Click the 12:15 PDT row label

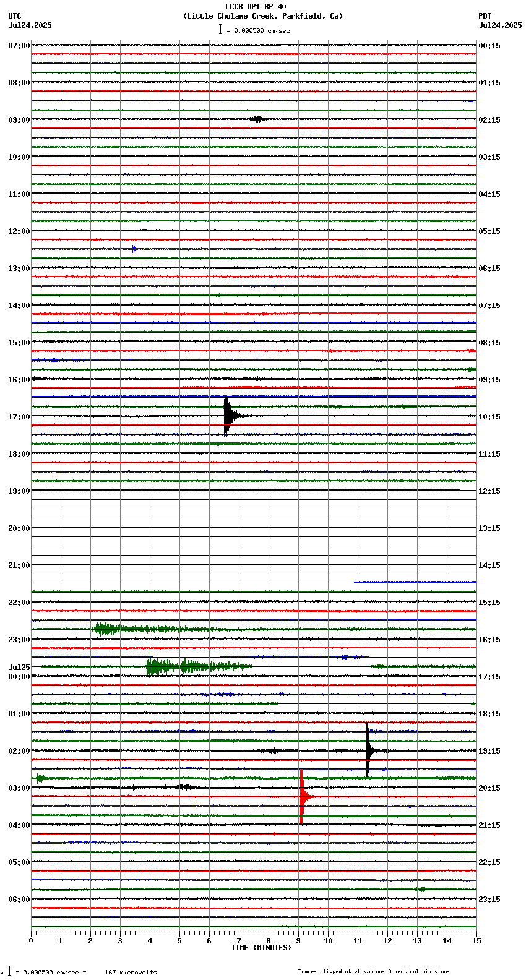click(489, 491)
